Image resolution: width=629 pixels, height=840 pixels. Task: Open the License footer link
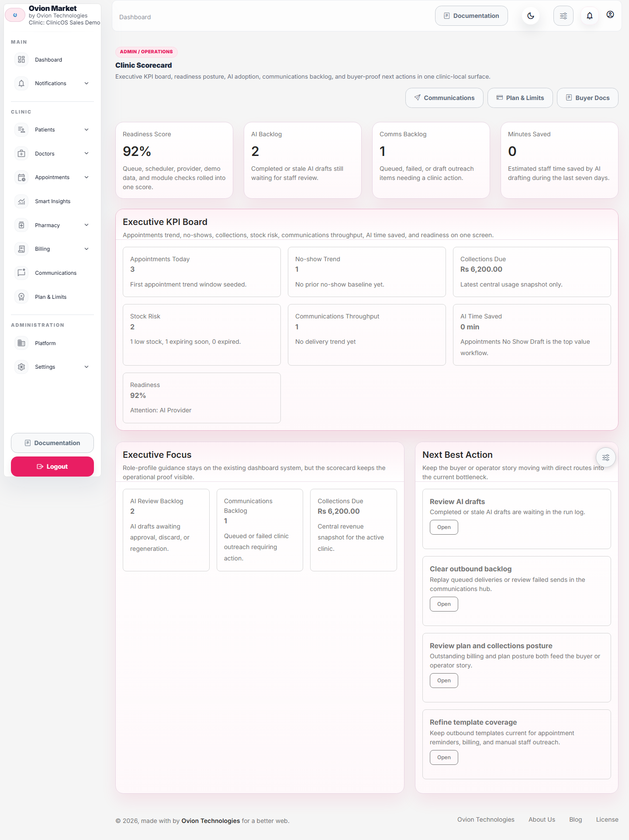tap(607, 819)
